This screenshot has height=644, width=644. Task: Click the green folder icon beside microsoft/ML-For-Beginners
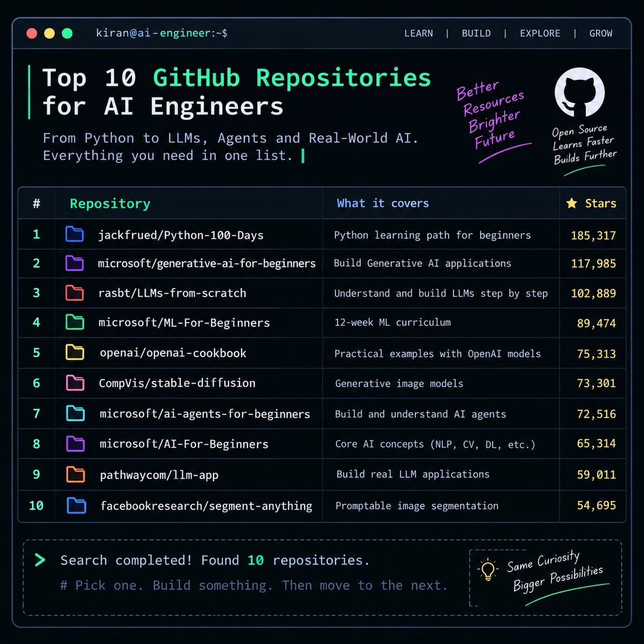pos(75,322)
